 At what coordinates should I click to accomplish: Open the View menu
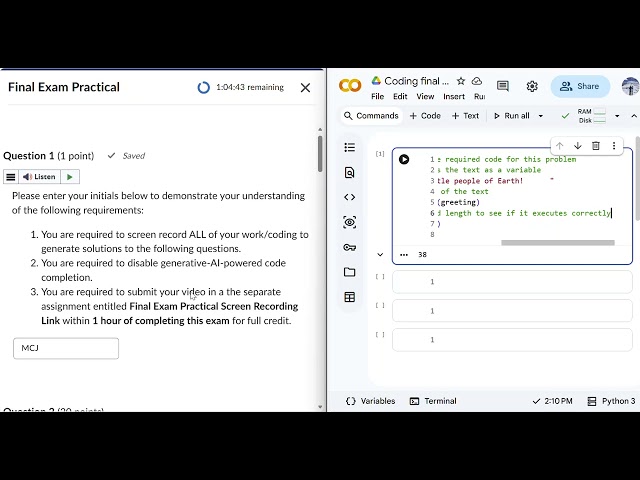[425, 96]
